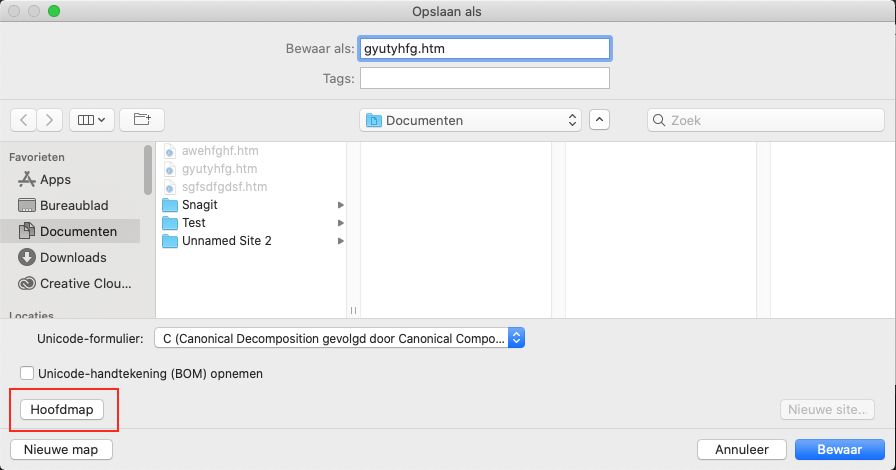Expand the Snagit folder arrow
This screenshot has height=470, width=896.
click(x=341, y=205)
